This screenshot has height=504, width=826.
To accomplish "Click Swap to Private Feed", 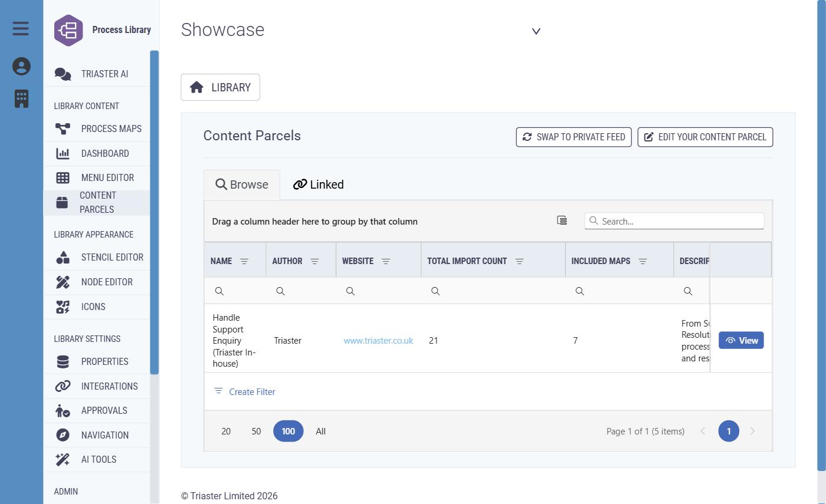I will click(573, 137).
